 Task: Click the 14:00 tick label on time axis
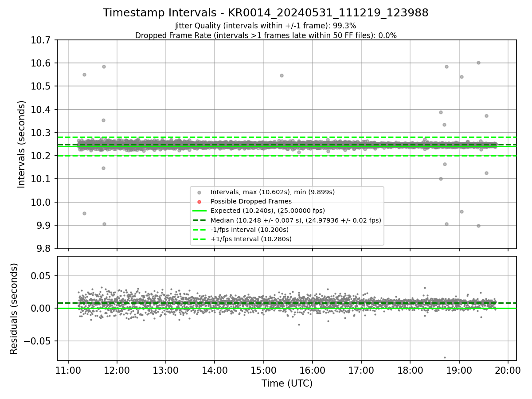[x=215, y=370]
